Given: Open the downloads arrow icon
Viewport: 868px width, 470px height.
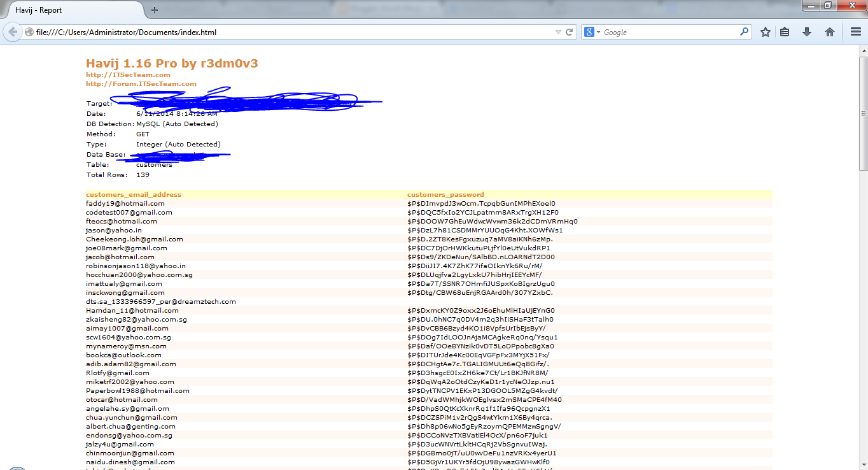Looking at the screenshot, I should (x=807, y=32).
